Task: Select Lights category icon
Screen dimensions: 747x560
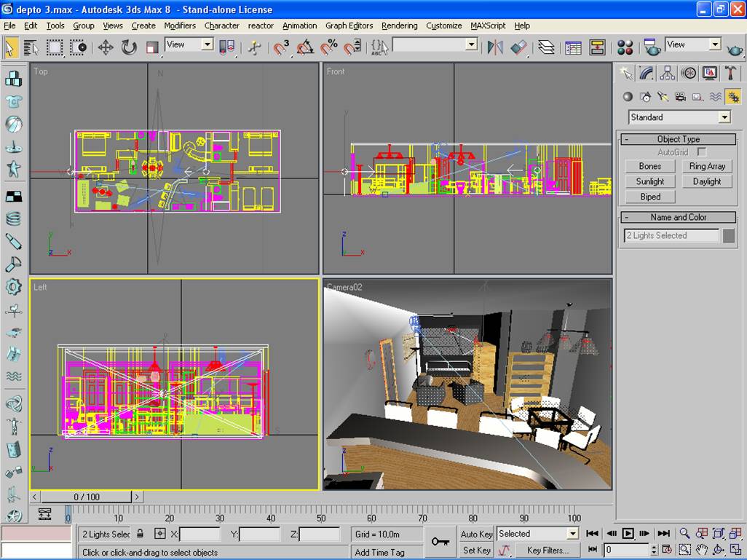Action: tap(663, 97)
